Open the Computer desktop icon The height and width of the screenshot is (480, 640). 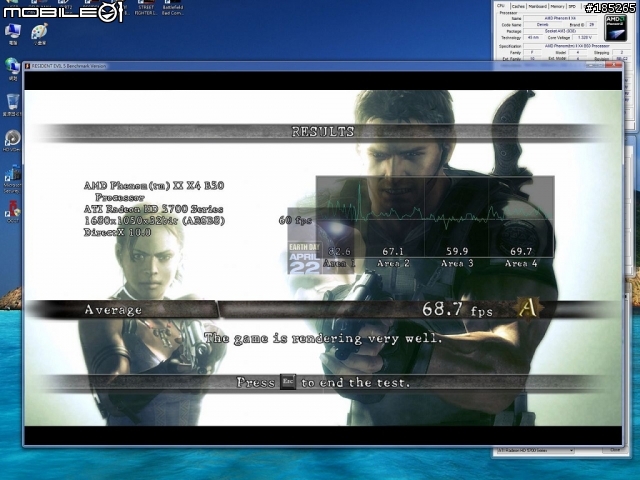tap(13, 32)
